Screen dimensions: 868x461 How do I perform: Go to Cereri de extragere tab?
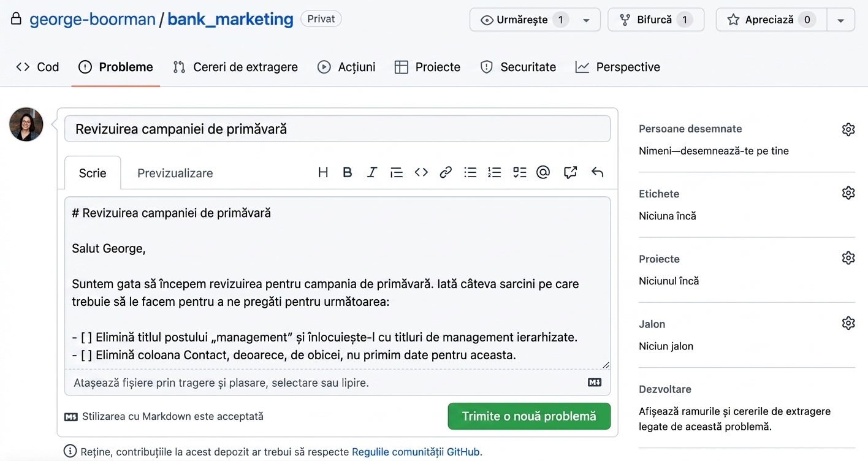coord(235,67)
